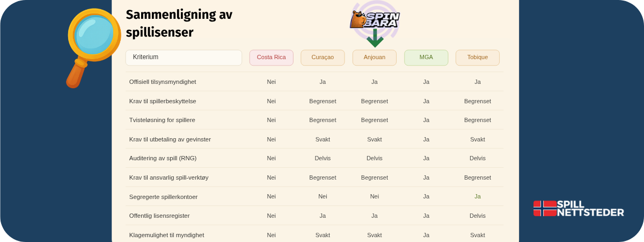Click Curaçao 'Delvis' for Auditering av spill
The image size is (644, 242).
[323, 158]
